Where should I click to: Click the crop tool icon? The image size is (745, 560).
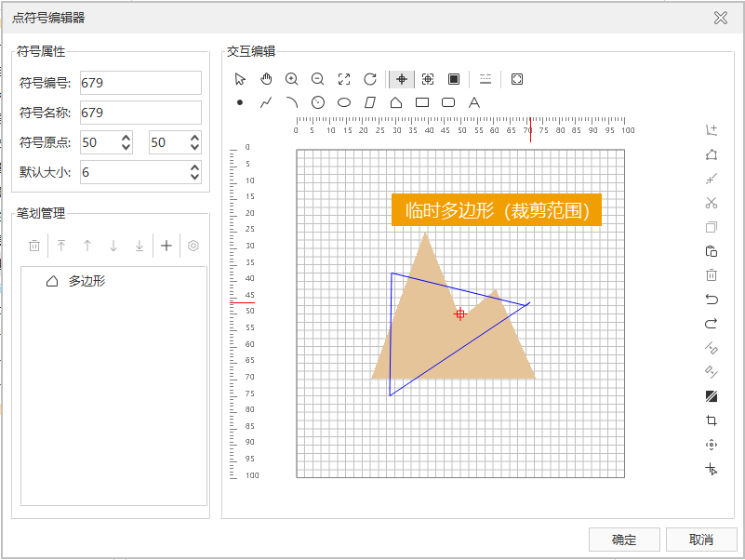tap(712, 420)
